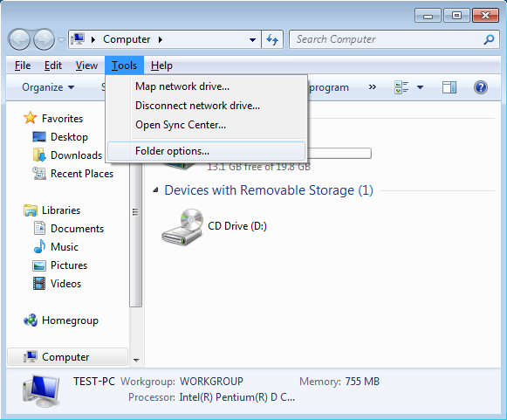Open the Organize dropdown menu
The width and height of the screenshot is (507, 420).
pyautogui.click(x=48, y=87)
